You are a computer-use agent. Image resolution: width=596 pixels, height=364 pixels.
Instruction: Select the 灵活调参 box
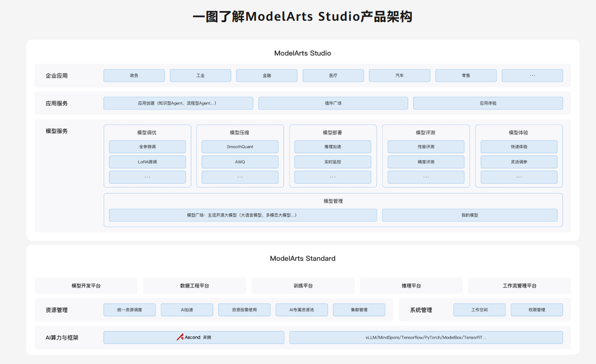519,162
